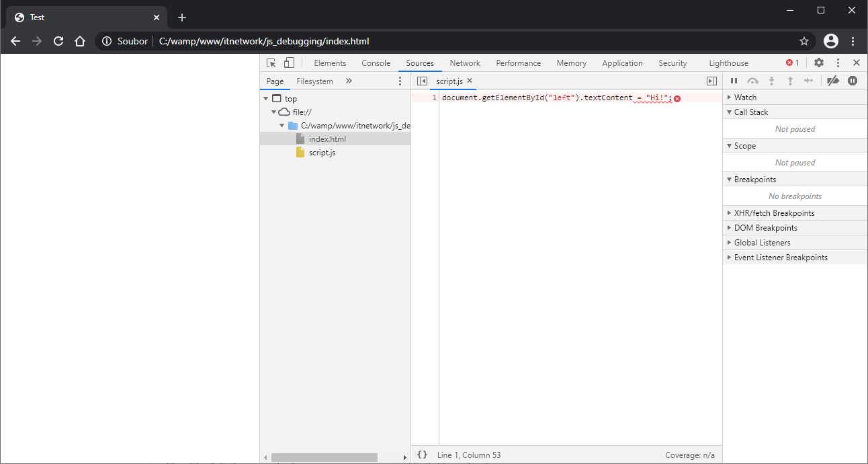The image size is (868, 464).
Task: Toggle pause on exceptions icon
Action: pos(853,81)
